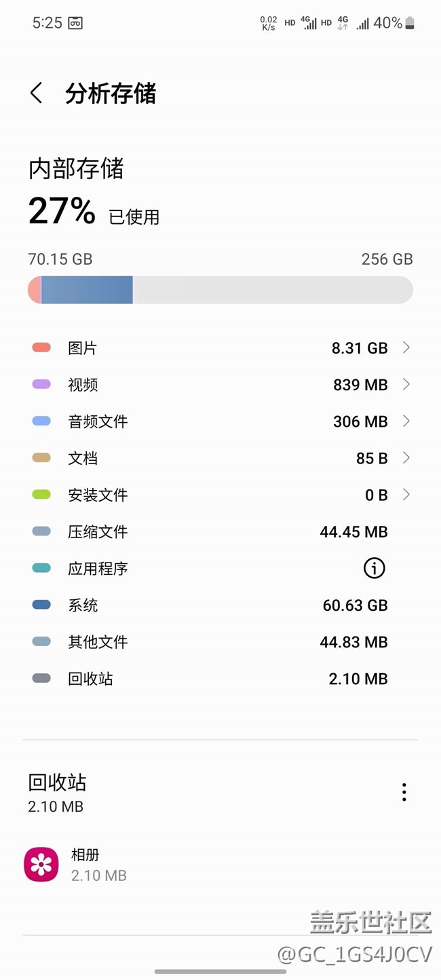Open the 回收站 three-dot menu
Screen dimensions: 441x980
click(x=404, y=792)
